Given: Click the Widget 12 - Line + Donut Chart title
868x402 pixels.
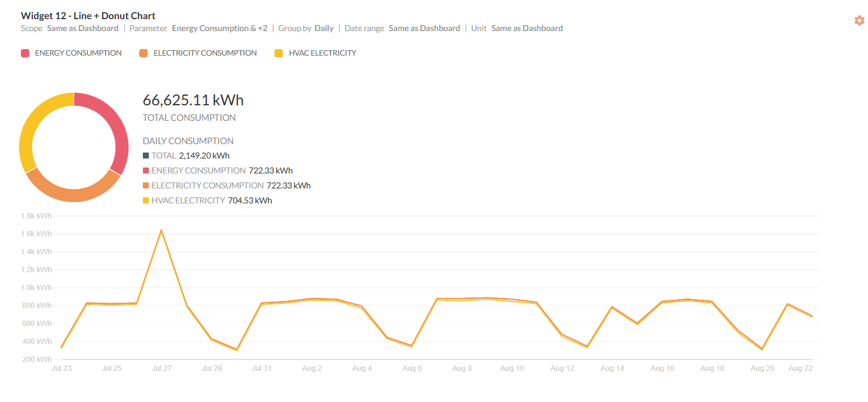Looking at the screenshot, I should pyautogui.click(x=88, y=16).
